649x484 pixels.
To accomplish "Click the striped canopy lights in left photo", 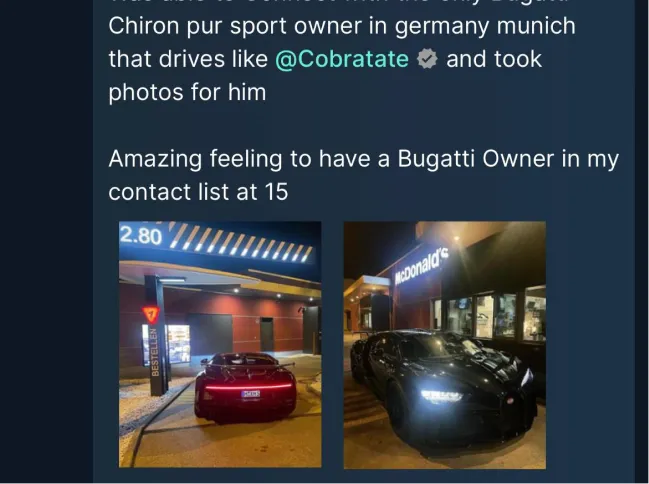I will point(241,243).
